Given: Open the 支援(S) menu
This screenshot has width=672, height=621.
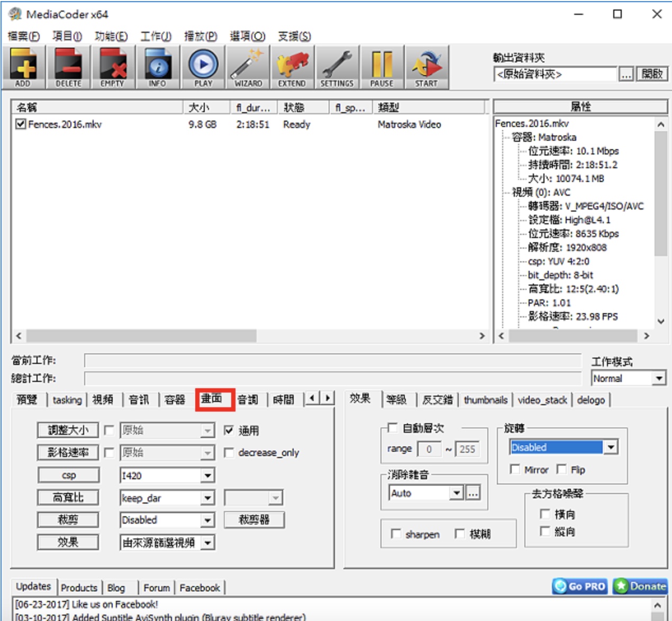Looking at the screenshot, I should pos(294,36).
